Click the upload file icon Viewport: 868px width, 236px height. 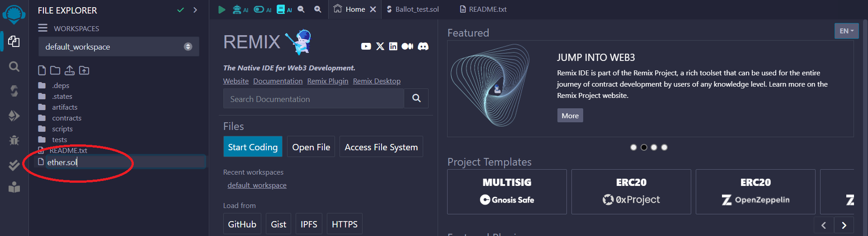70,70
